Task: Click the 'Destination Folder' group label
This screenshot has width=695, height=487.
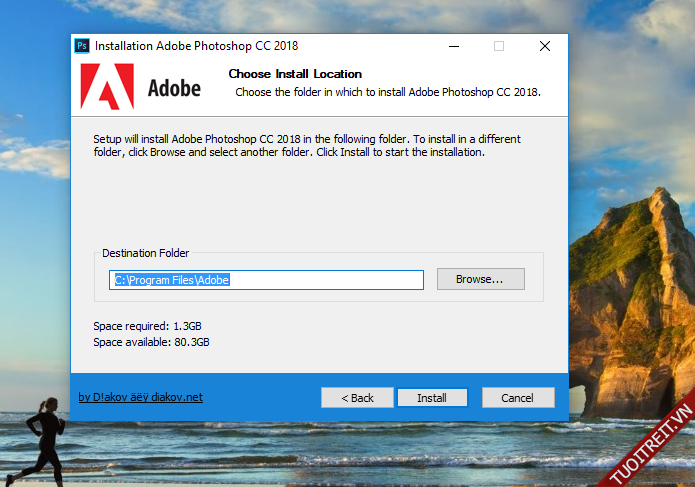Action: click(x=146, y=254)
